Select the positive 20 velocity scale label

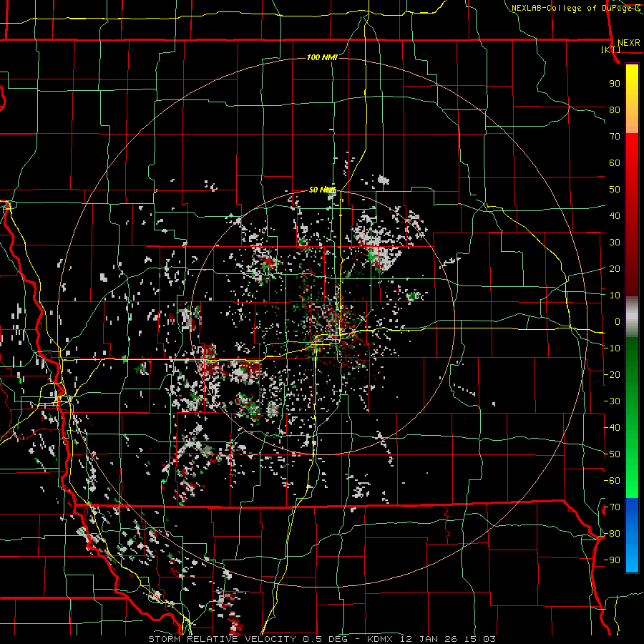click(615, 269)
